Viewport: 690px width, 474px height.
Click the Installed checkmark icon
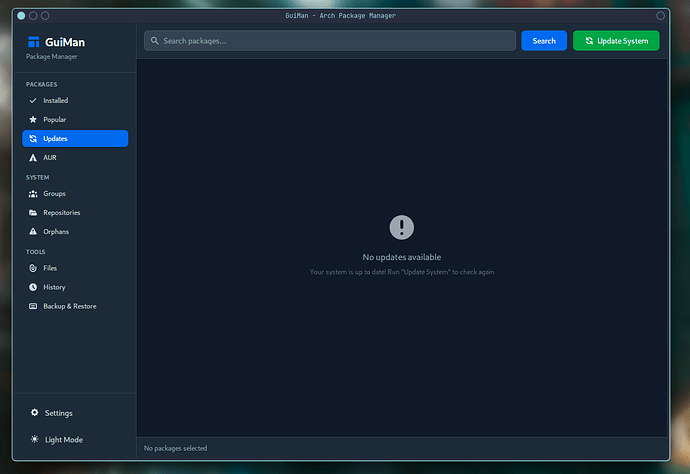[x=33, y=101]
